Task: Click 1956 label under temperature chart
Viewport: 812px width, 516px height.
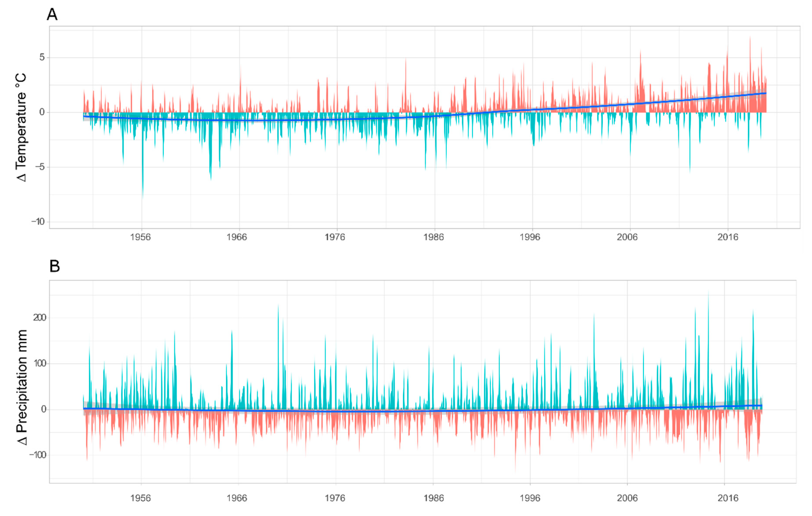Action: tap(140, 237)
